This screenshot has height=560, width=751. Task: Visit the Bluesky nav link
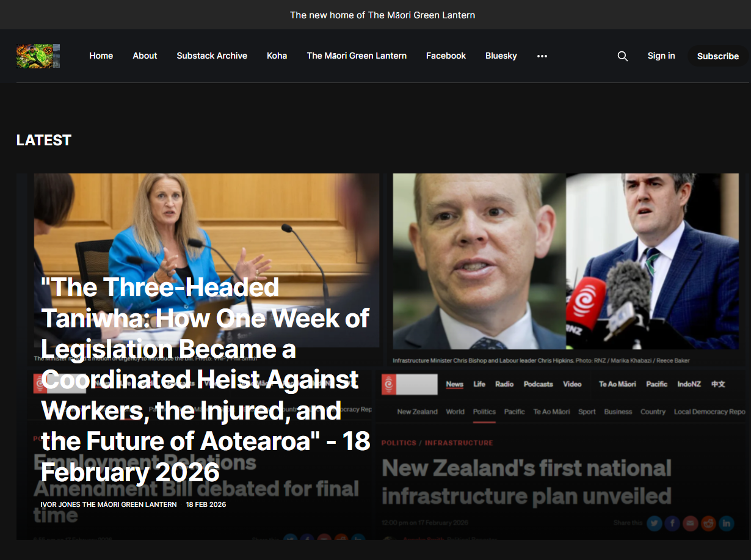pyautogui.click(x=501, y=56)
